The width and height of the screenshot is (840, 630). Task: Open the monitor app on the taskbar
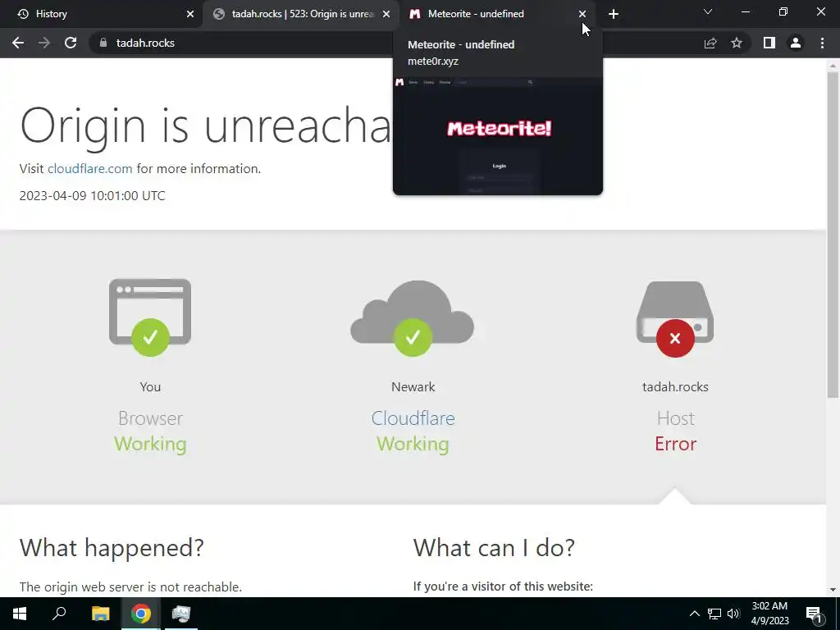[181, 614]
